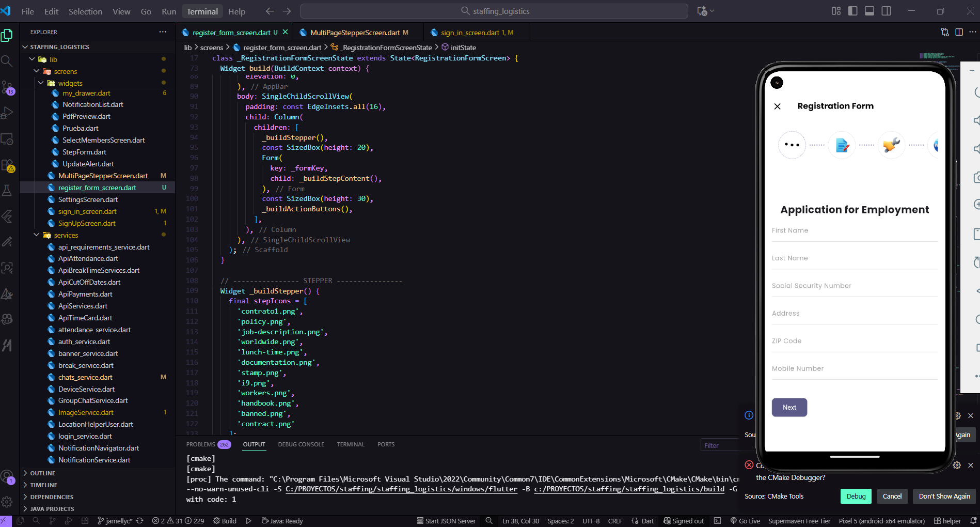The image size is (980, 527).
Task: Collapse the widgets folder
Action: click(x=70, y=83)
